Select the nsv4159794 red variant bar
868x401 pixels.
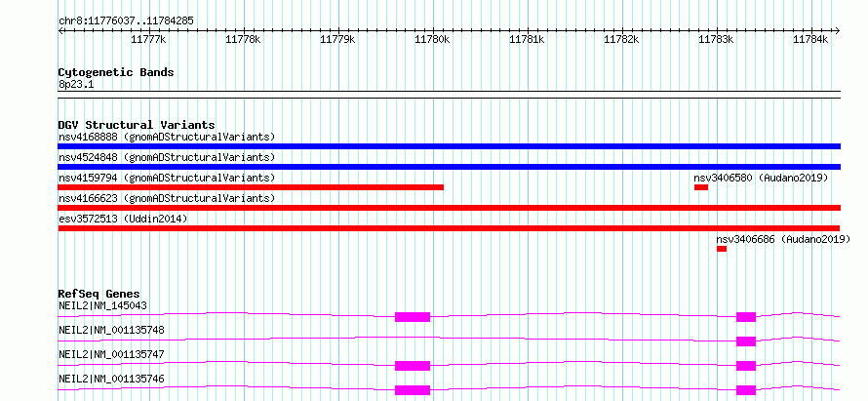(x=251, y=187)
